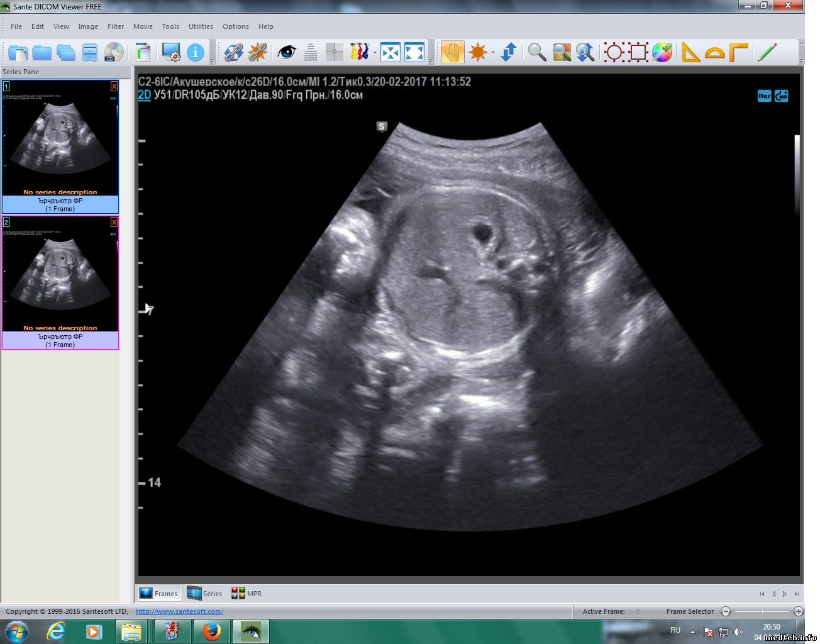Expand toolbar overflow arrow at far right
This screenshot has width=820, height=644.
coord(801,62)
